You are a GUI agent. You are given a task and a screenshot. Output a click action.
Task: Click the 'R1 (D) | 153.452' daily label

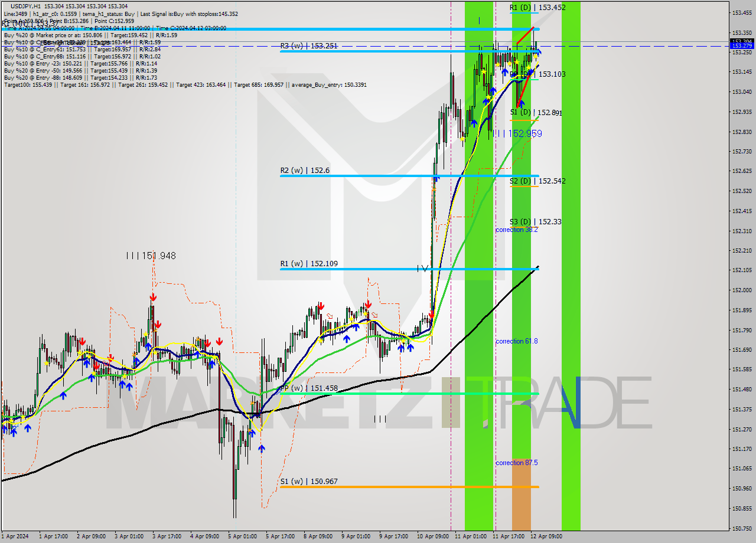click(537, 8)
